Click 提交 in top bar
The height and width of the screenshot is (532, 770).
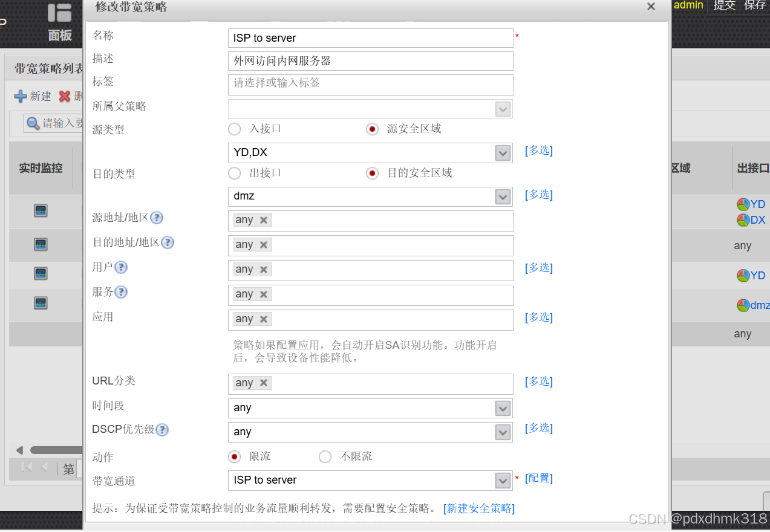click(x=724, y=5)
